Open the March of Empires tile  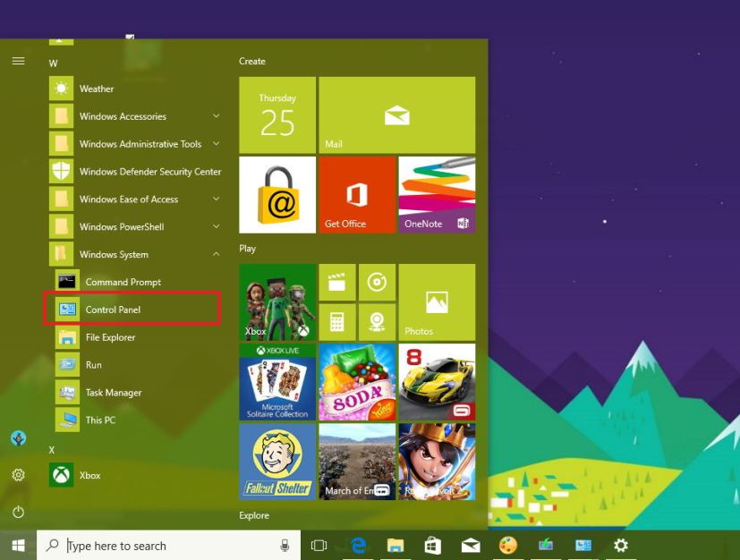357,462
